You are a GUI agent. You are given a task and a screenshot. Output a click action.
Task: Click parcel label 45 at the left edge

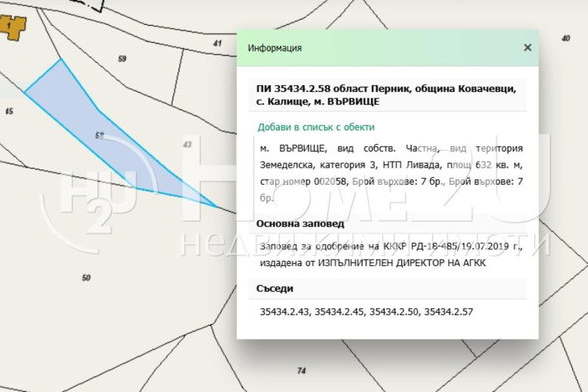[x=9, y=111]
